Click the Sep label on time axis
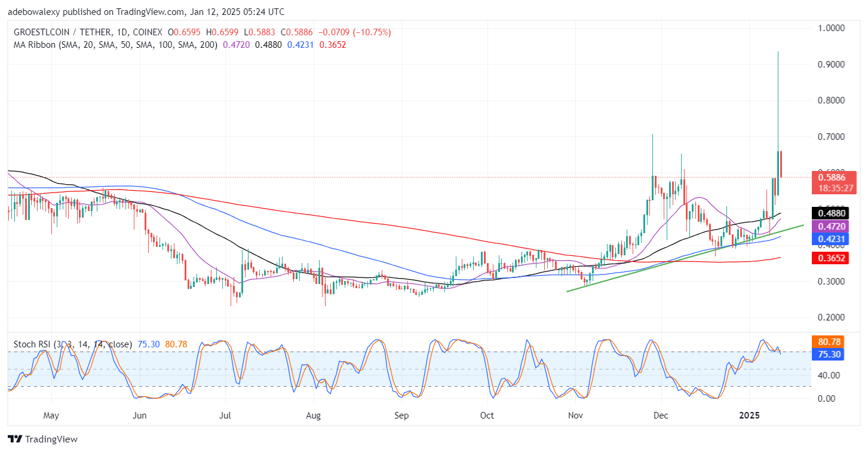Screen dimensions: 868x452 pos(401,414)
